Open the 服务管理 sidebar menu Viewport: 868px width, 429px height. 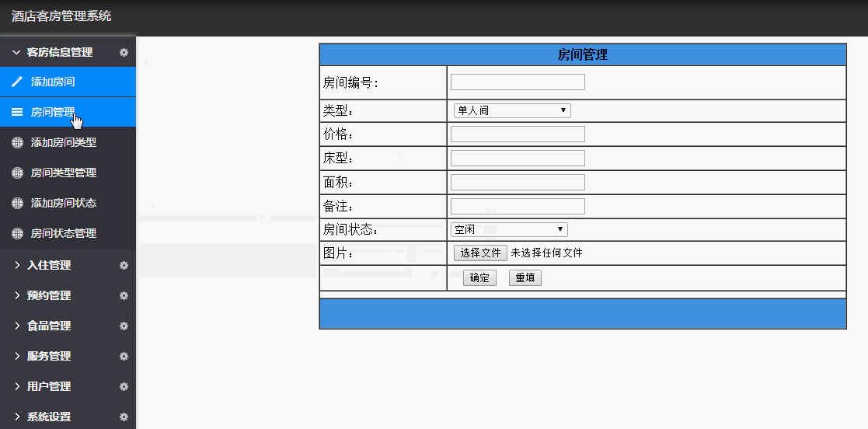click(48, 357)
